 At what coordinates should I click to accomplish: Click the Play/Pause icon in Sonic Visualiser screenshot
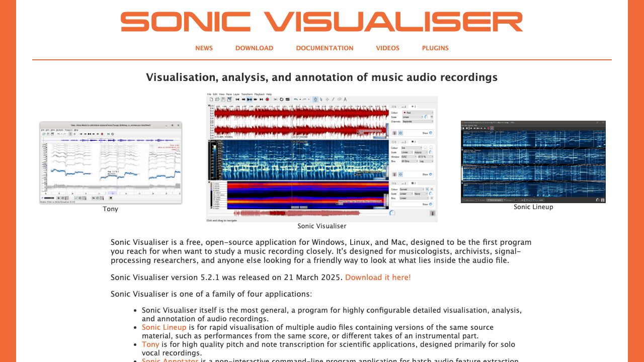[x=250, y=100]
